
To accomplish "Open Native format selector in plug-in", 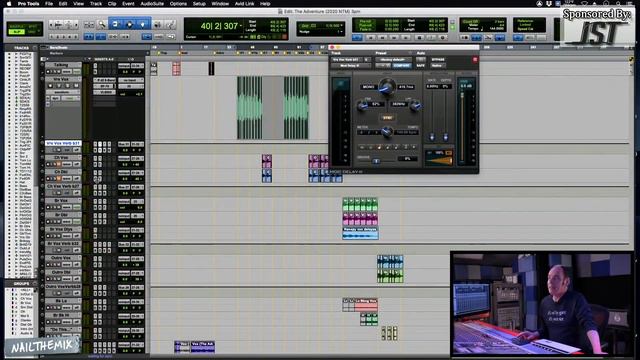I will point(437,65).
